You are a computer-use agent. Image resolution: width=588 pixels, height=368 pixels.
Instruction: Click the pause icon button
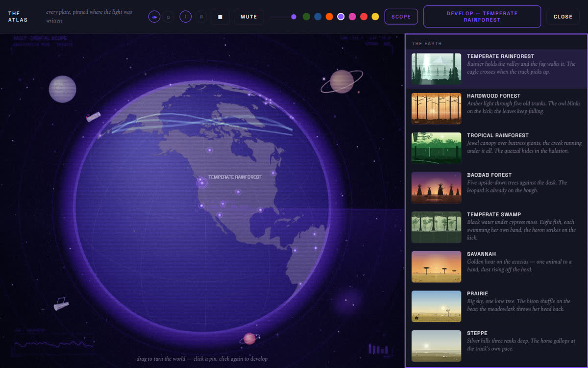pos(201,17)
